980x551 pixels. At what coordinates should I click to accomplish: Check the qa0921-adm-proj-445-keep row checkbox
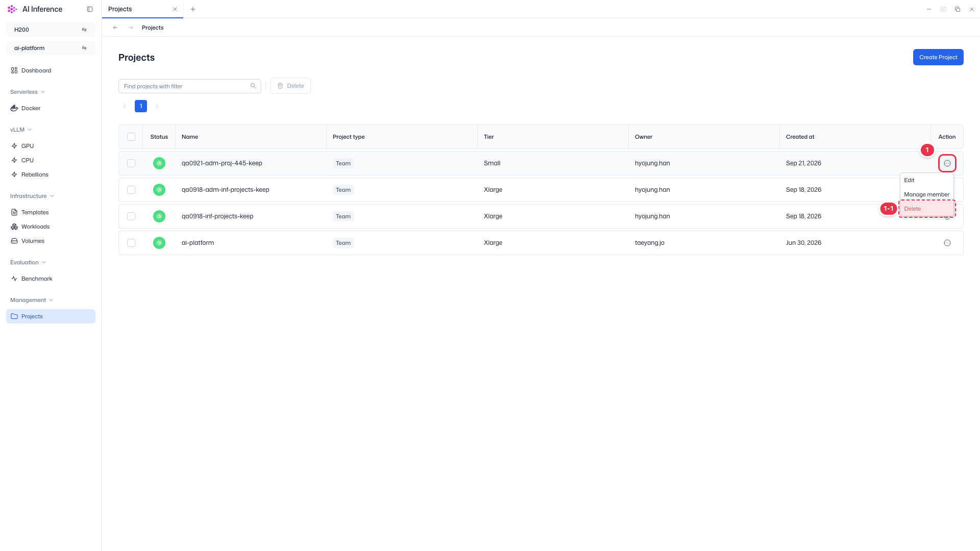131,163
